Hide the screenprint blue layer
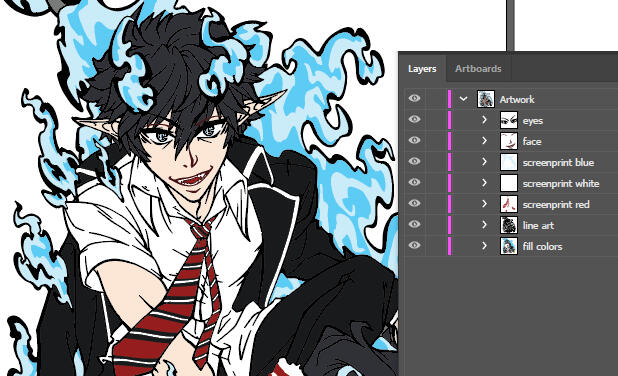This screenshot has width=618, height=376. click(414, 161)
